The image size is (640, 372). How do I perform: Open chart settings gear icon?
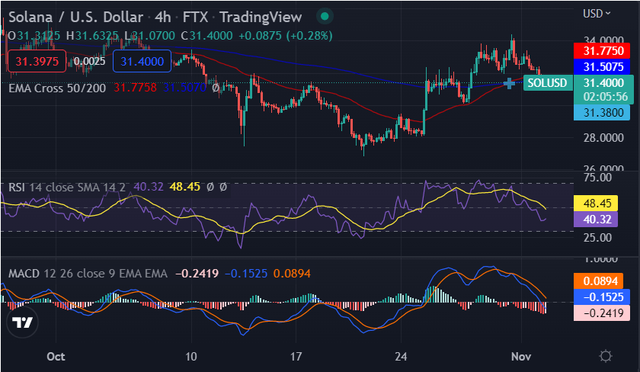(x=605, y=356)
